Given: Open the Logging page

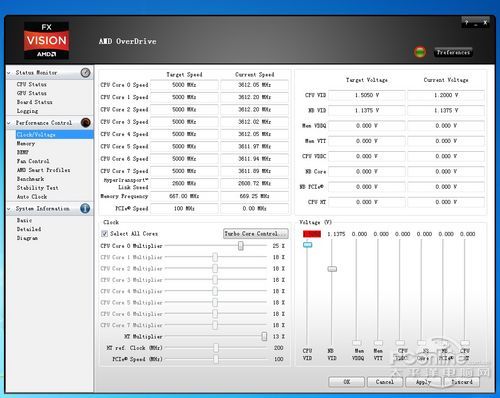Looking at the screenshot, I should 27,111.
